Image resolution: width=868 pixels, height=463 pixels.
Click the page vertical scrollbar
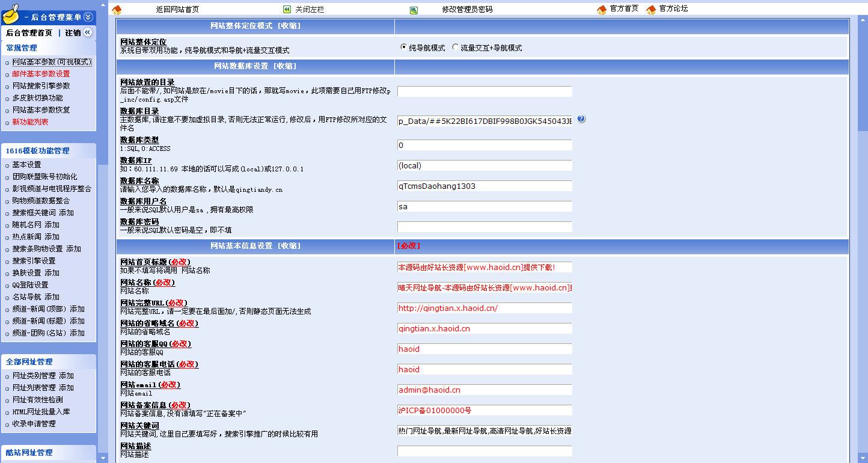(x=863, y=231)
